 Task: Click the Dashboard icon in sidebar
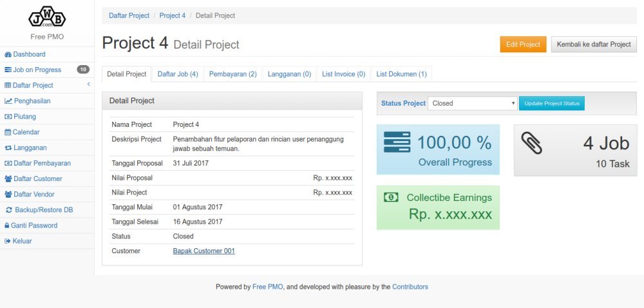coord(8,55)
